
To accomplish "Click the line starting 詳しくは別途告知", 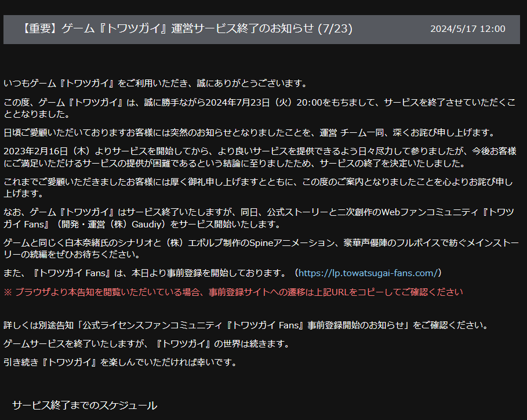I will [246, 325].
